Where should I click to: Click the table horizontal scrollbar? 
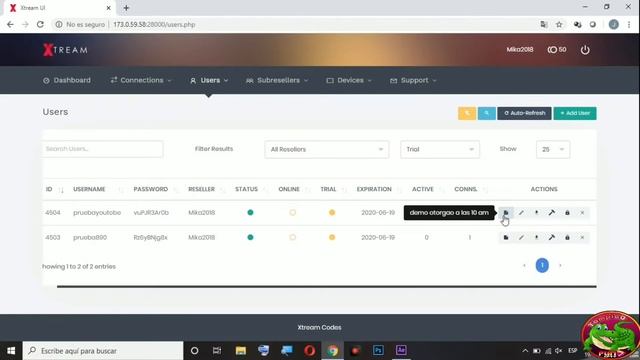pos(327,287)
